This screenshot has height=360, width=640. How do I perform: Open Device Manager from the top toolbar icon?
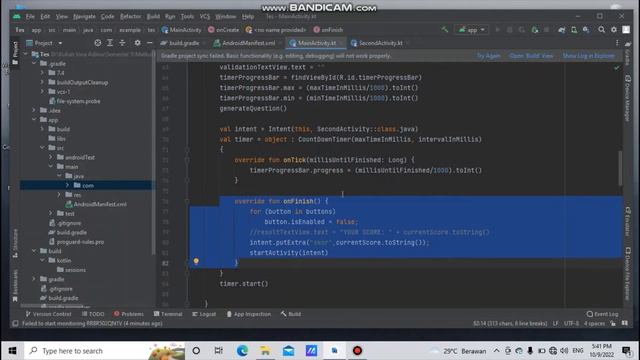point(574,30)
